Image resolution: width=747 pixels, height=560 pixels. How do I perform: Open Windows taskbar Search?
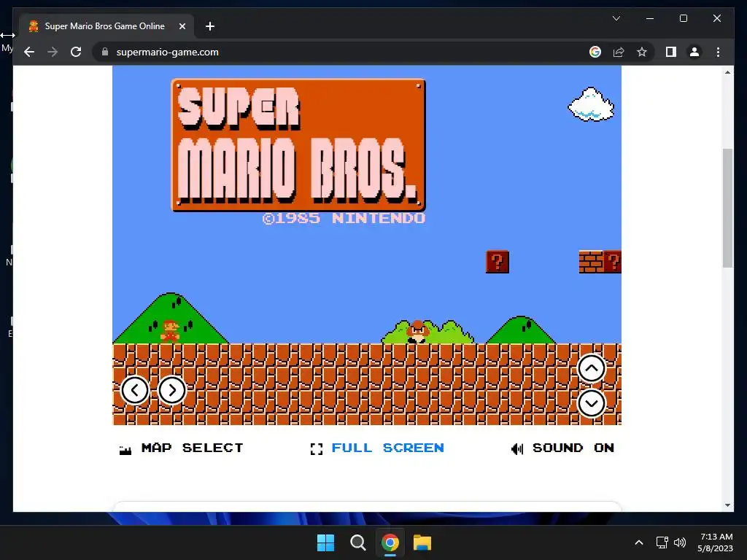(357, 542)
